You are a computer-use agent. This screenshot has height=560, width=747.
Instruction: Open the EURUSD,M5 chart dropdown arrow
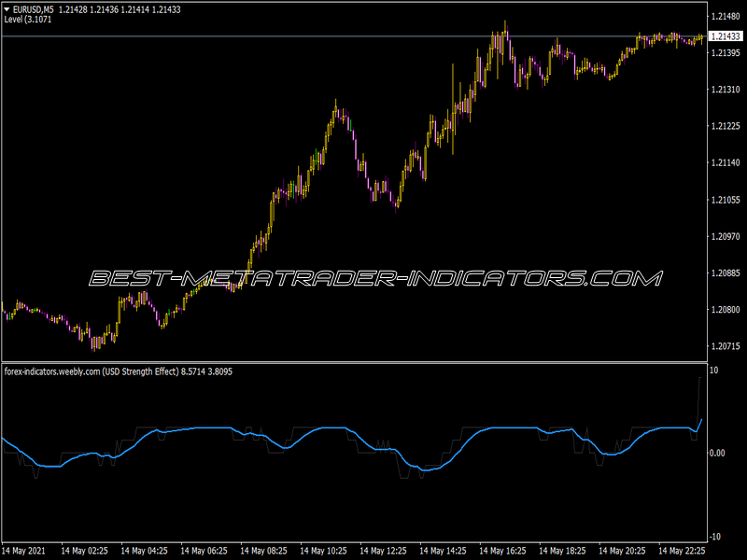tap(7, 9)
